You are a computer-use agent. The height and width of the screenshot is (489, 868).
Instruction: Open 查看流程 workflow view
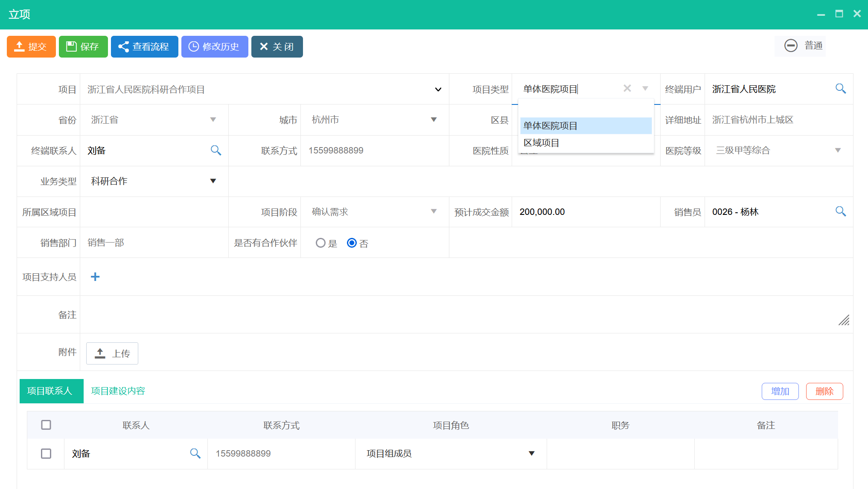click(x=144, y=46)
